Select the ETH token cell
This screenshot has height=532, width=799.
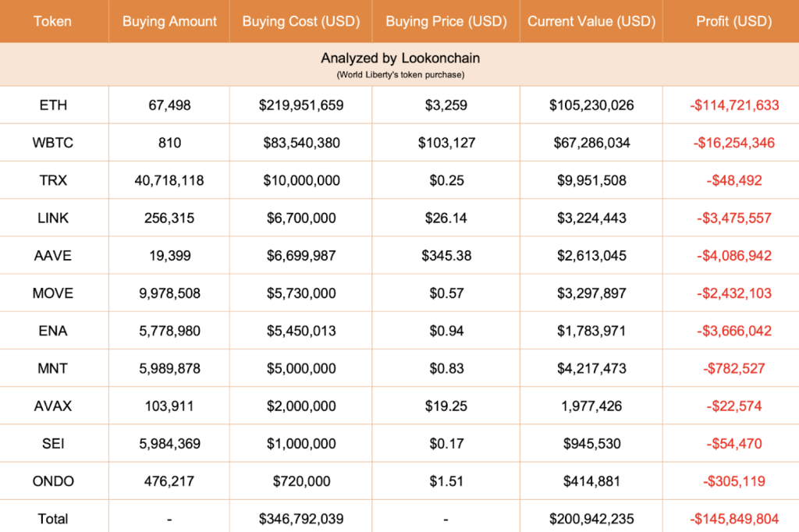[x=53, y=105]
